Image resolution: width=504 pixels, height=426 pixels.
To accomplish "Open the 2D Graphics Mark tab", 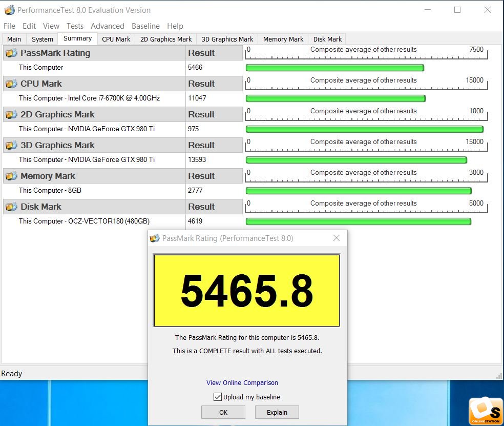I will (x=166, y=39).
